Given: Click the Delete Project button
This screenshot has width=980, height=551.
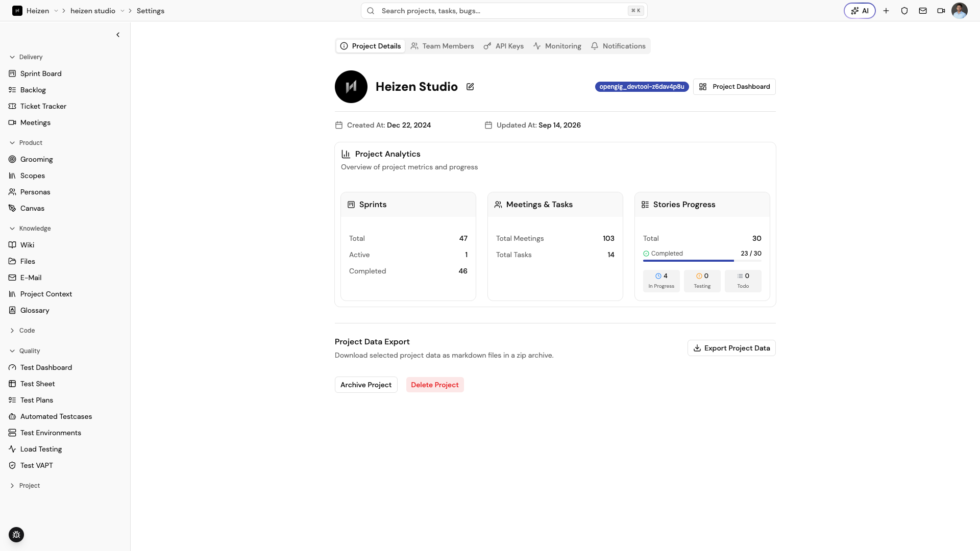Looking at the screenshot, I should [435, 385].
